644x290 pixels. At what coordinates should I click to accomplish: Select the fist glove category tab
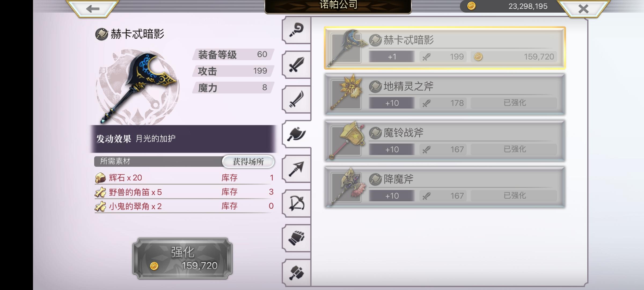297,238
